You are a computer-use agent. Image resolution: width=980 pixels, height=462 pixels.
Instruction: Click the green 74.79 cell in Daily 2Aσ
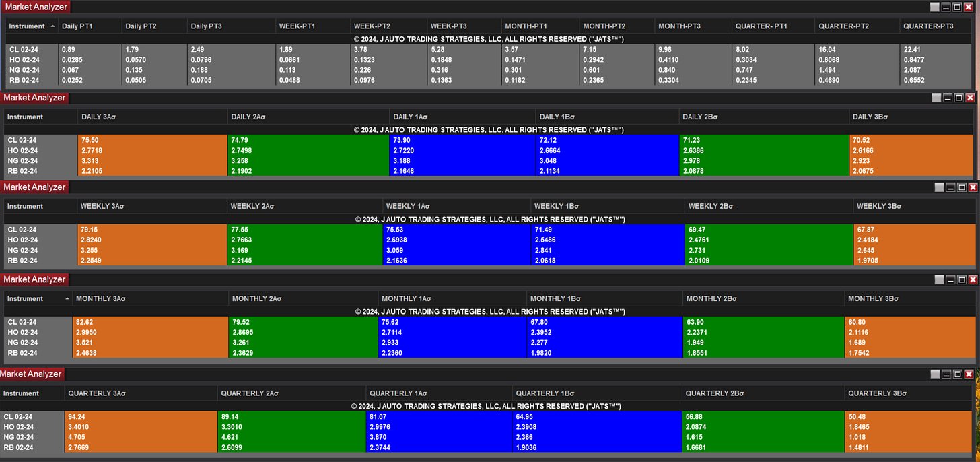309,140
